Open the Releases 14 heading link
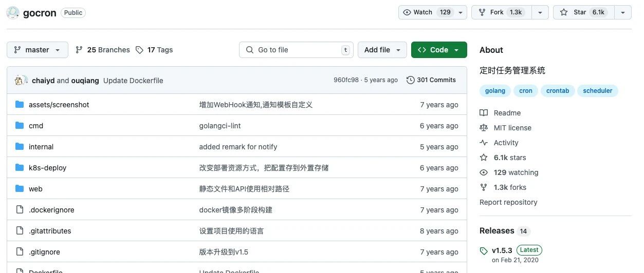 click(504, 231)
